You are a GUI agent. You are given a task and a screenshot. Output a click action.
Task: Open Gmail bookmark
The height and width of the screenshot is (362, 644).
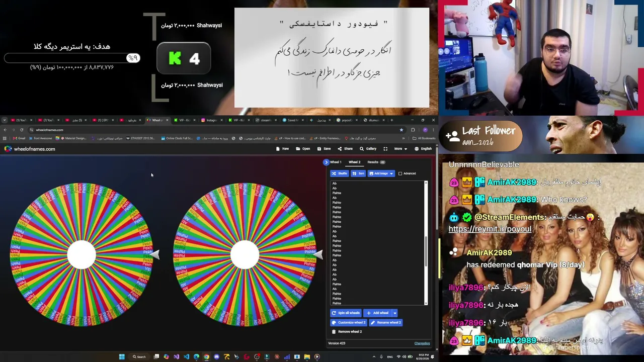(20, 138)
